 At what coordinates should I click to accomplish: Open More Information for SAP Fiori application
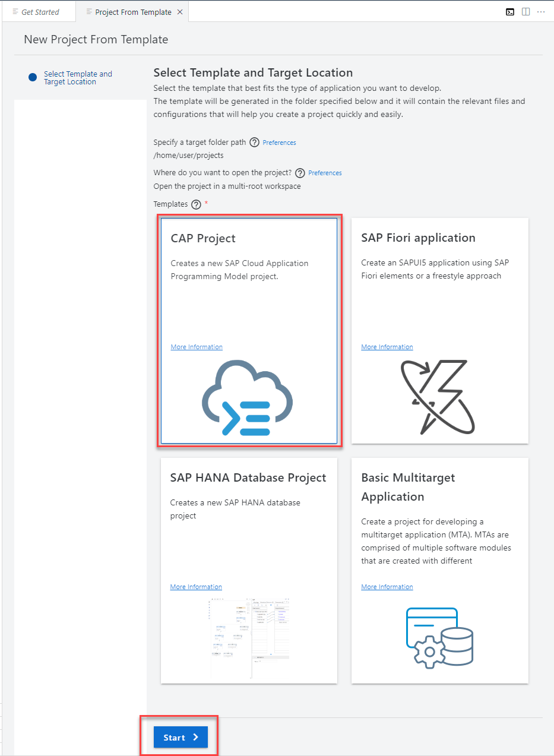[x=387, y=346]
